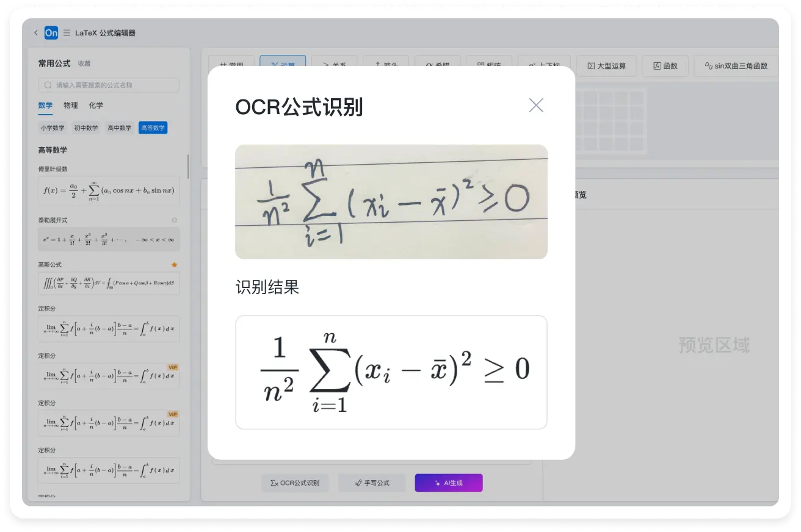
Task: Click the formula search input field
Action: coord(108,85)
